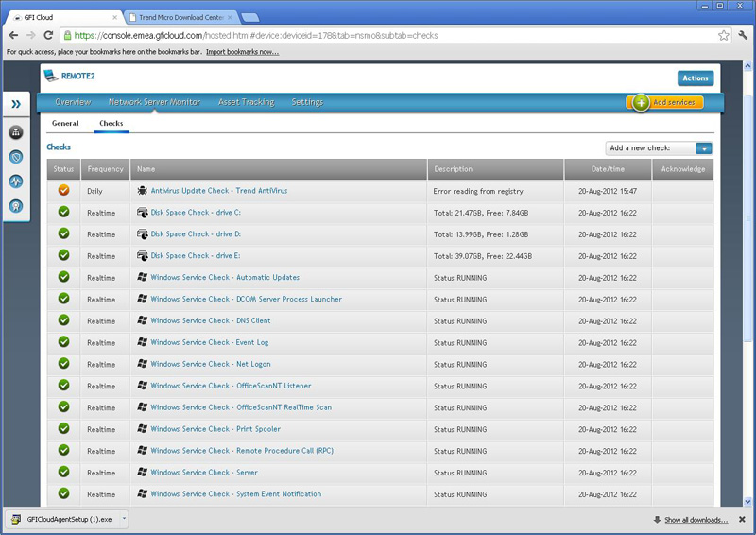This screenshot has height=535, width=756.
Task: Open the GFICloudAgentSetup download arrow menu
Action: click(124, 519)
